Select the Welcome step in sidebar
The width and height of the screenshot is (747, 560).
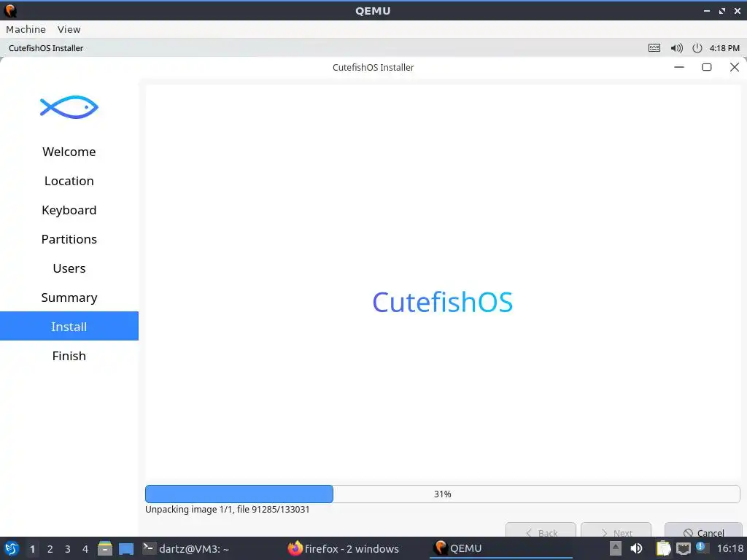tap(69, 152)
